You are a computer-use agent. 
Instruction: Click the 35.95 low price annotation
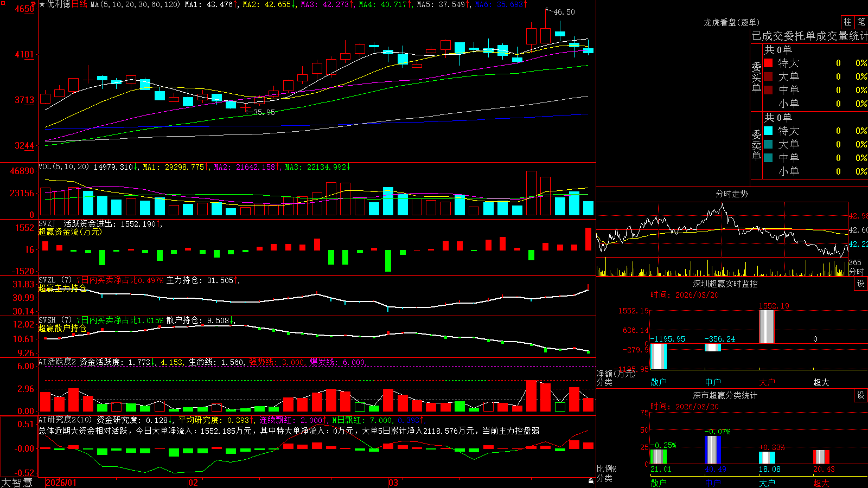coord(264,112)
